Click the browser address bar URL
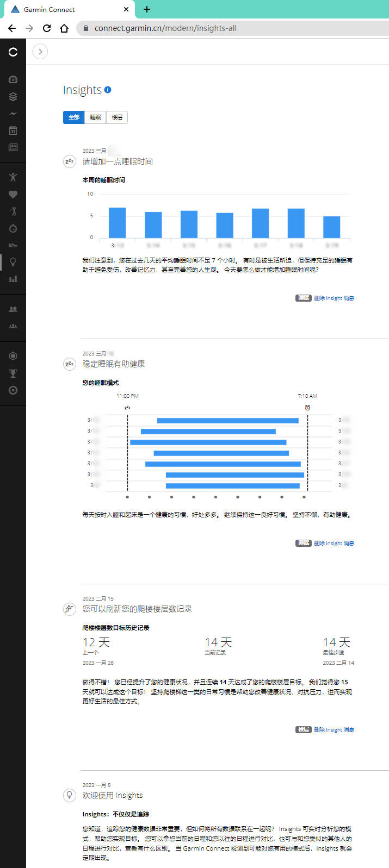The height and width of the screenshot is (868, 389). tap(165, 28)
